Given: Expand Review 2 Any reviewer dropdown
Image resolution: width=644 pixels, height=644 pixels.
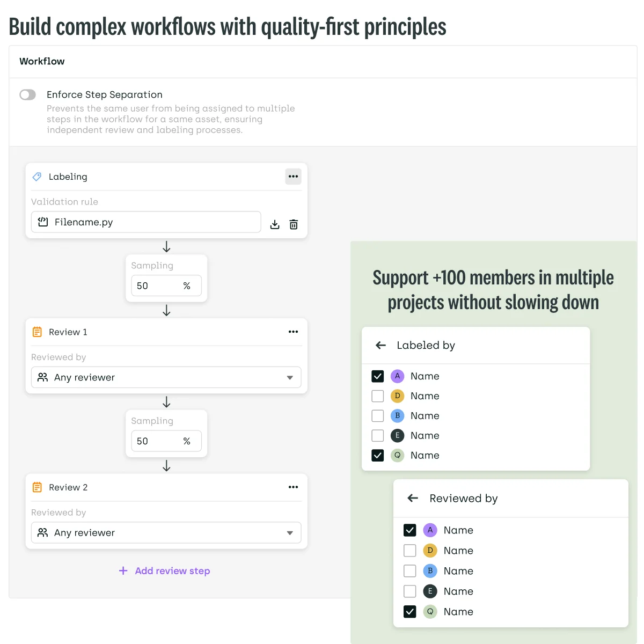Looking at the screenshot, I should point(166,533).
